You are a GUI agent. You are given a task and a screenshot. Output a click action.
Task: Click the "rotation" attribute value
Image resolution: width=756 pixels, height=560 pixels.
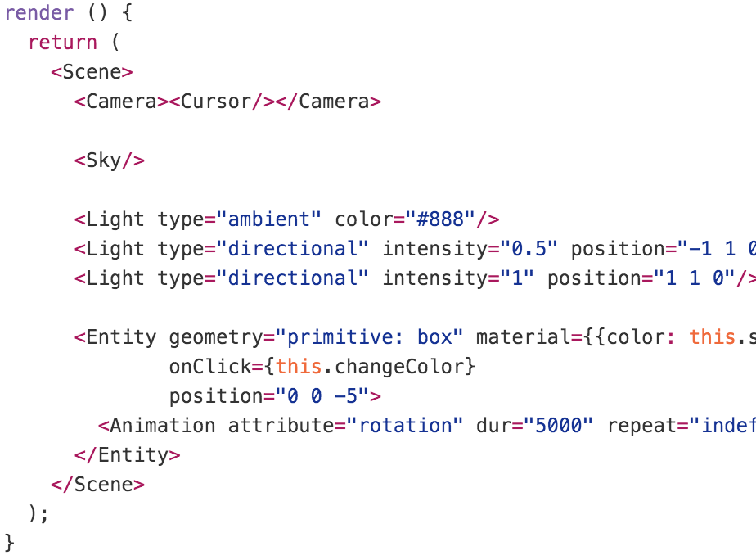point(404,426)
